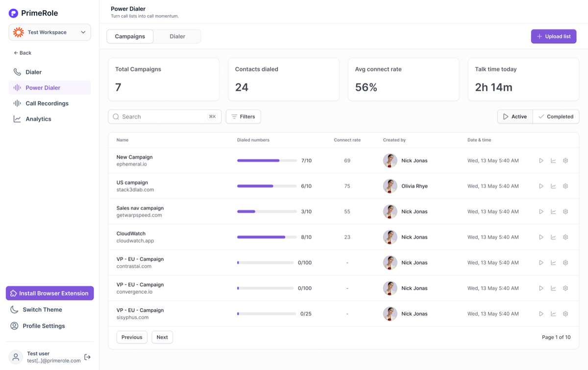Viewport: 588px width, 370px height.
Task: Switch to the Dialer tab
Action: (x=177, y=36)
